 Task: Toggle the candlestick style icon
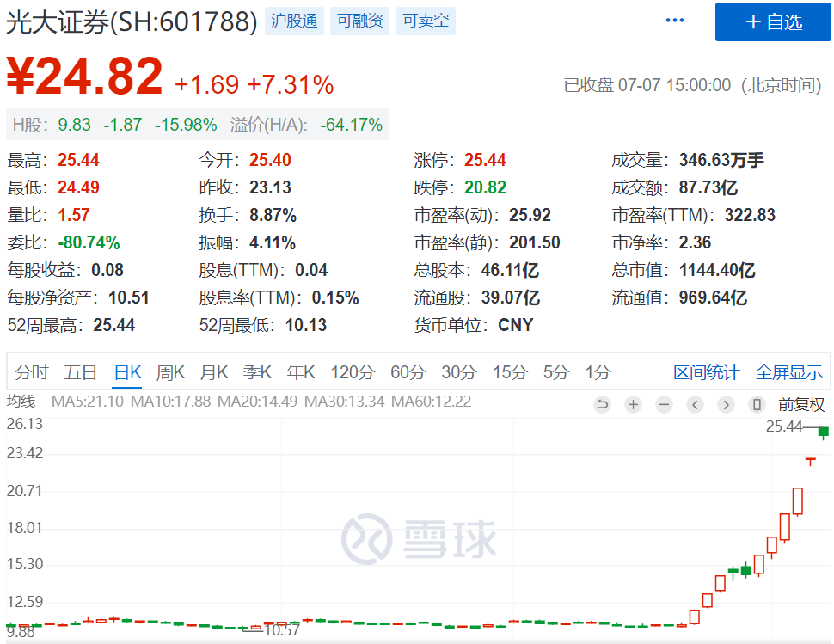click(x=757, y=404)
